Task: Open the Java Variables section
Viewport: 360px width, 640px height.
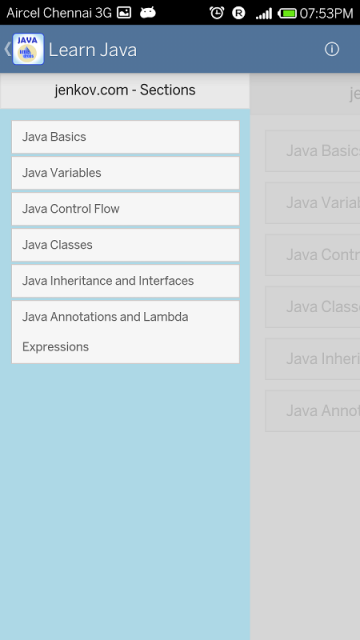Action: [125, 173]
